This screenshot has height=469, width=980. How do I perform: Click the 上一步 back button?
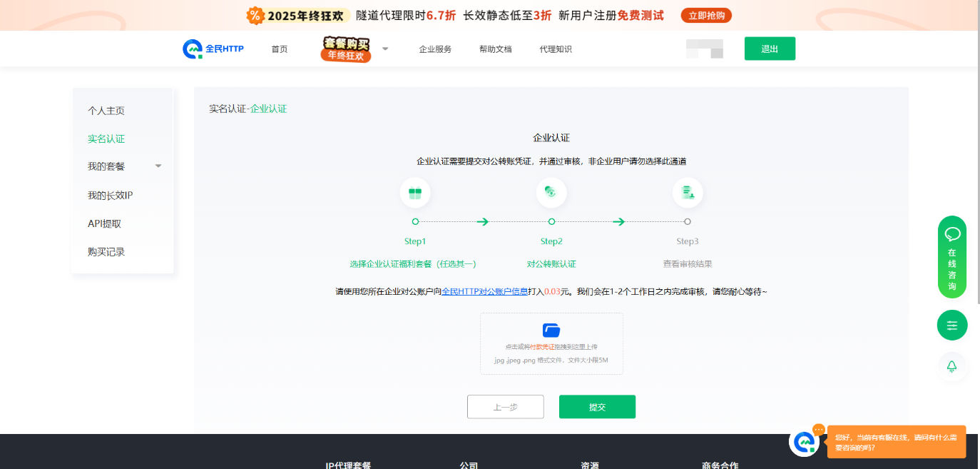[x=505, y=407]
